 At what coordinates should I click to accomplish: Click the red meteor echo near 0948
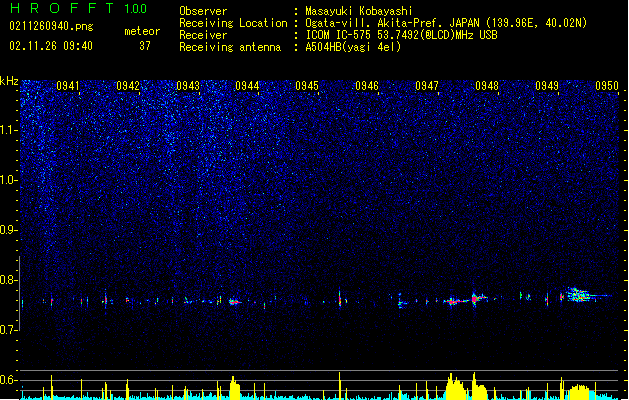click(x=476, y=298)
